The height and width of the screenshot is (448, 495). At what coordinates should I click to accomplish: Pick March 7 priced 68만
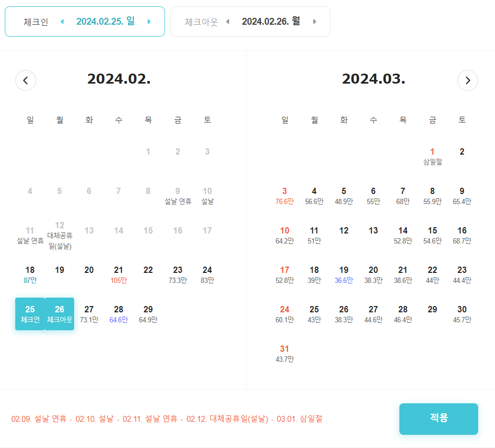(403, 196)
